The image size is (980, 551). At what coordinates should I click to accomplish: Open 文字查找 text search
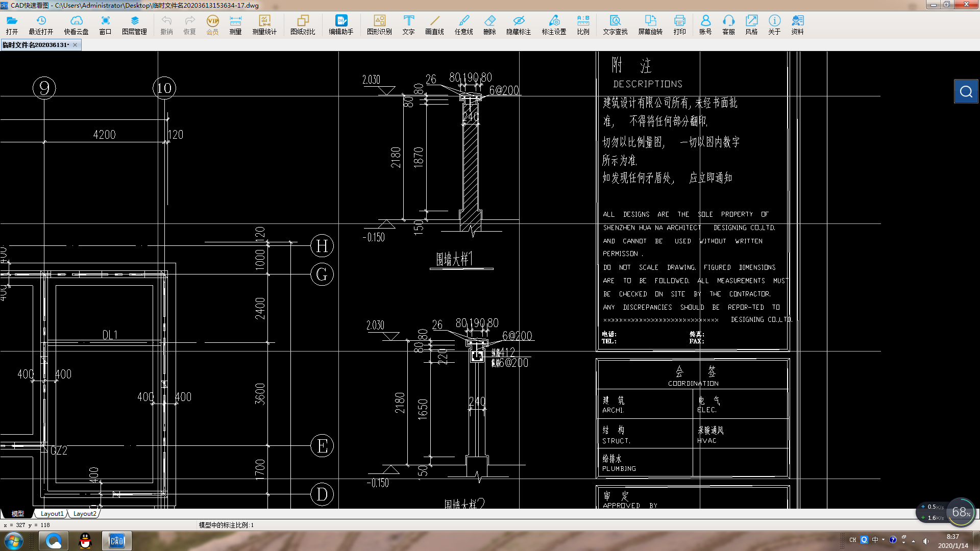615,24
